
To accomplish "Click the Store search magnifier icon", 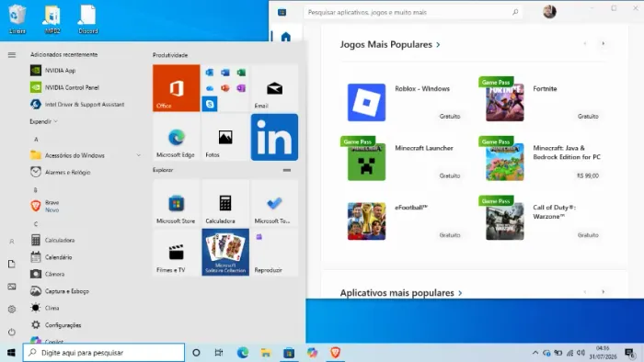I will coord(515,12).
